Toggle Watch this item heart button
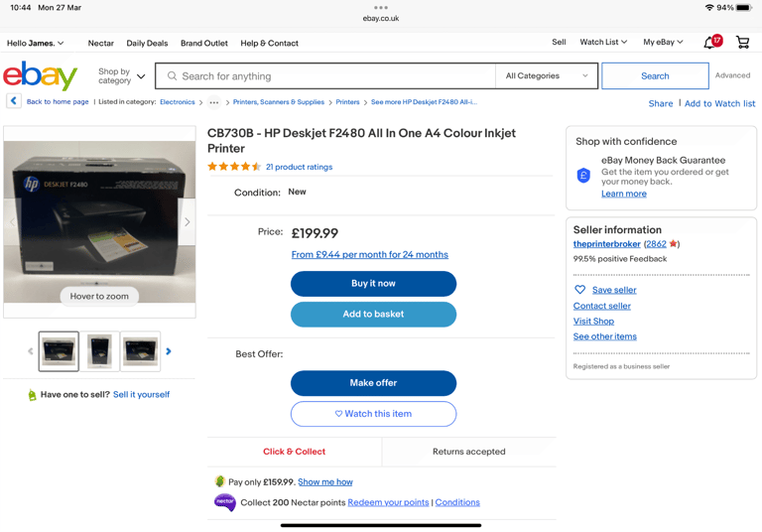The height and width of the screenshot is (532, 762). click(x=373, y=414)
